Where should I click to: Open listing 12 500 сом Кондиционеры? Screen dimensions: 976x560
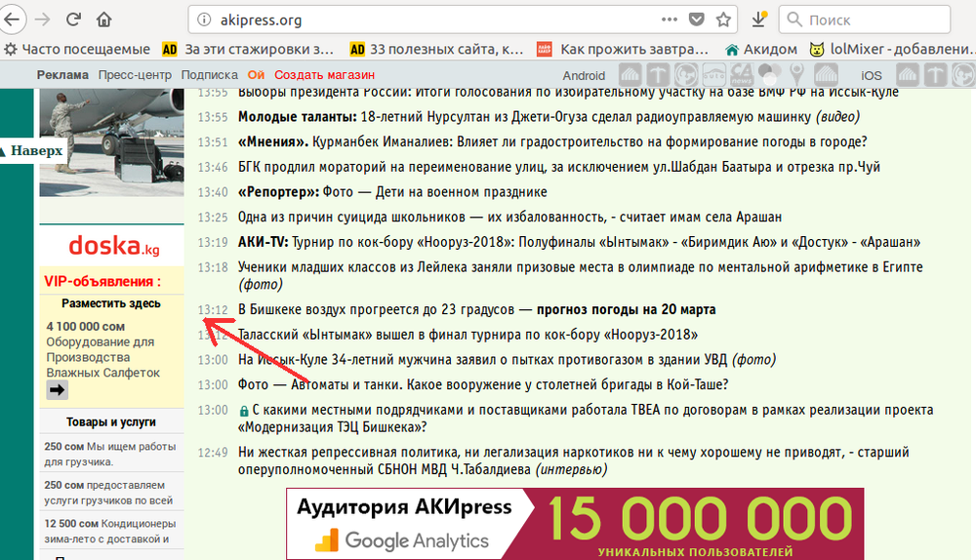coord(110,531)
